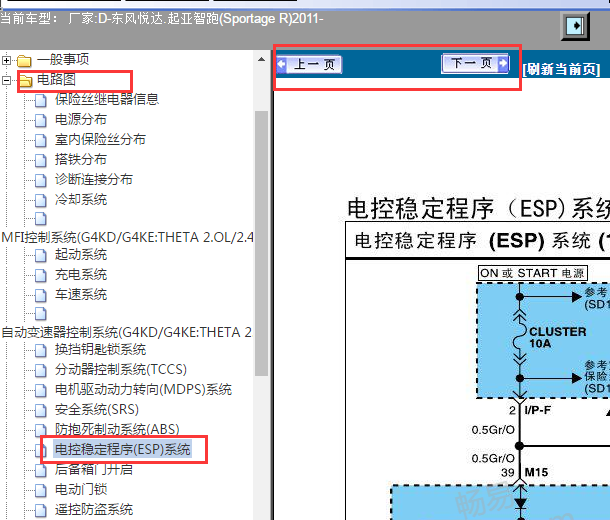Collapse the 电路图 folder node
610x520 pixels.
(x=6, y=80)
